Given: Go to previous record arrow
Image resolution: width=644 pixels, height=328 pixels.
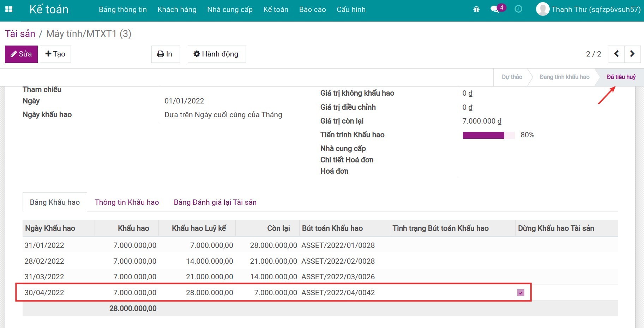Looking at the screenshot, I should 616,54.
